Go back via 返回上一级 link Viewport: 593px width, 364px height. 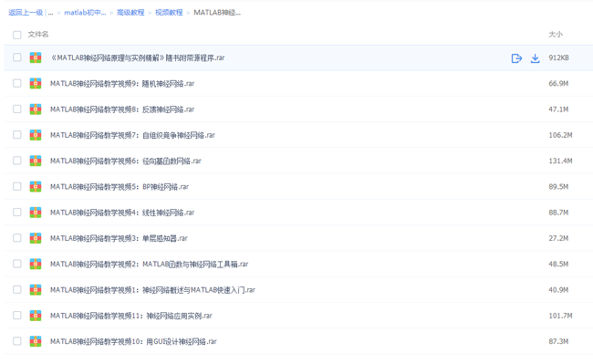coord(26,13)
